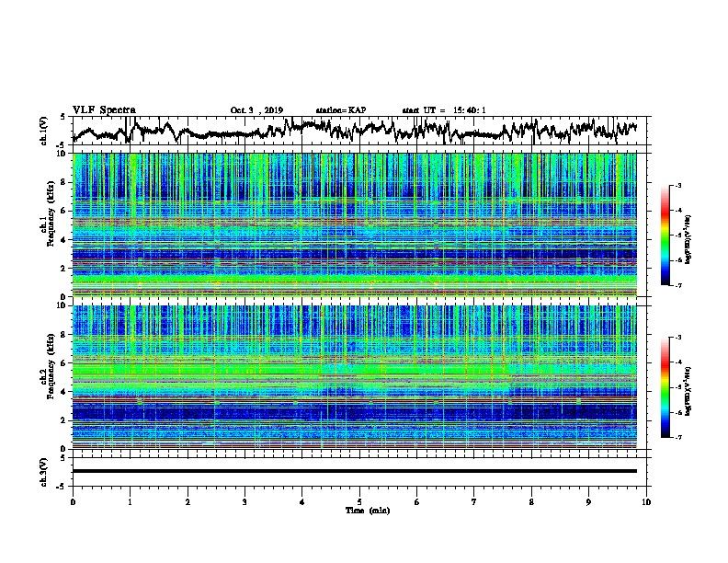Click the time axis tick label '5'
Image resolution: width=728 pixels, height=563 pixels.
point(359,502)
